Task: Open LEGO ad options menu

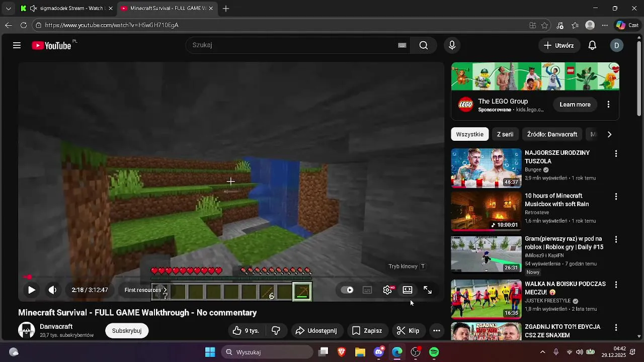Action: [x=608, y=105]
